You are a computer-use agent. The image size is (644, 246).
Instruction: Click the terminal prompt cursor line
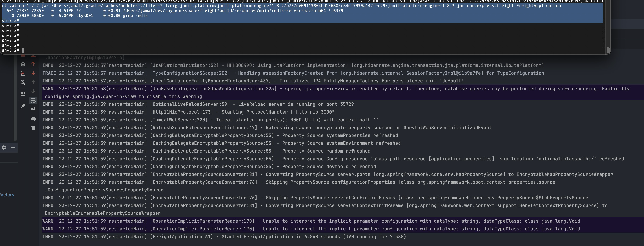23,50
